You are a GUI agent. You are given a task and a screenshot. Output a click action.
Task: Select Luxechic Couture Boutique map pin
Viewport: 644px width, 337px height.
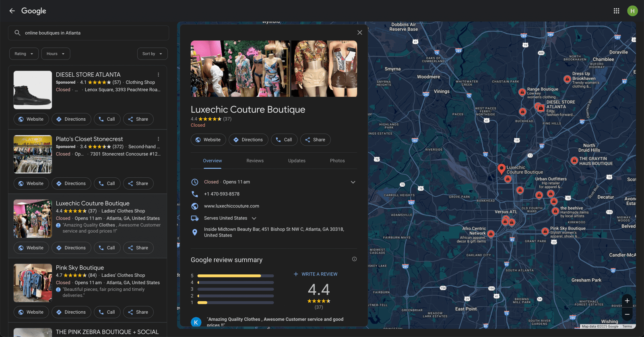coord(502,169)
